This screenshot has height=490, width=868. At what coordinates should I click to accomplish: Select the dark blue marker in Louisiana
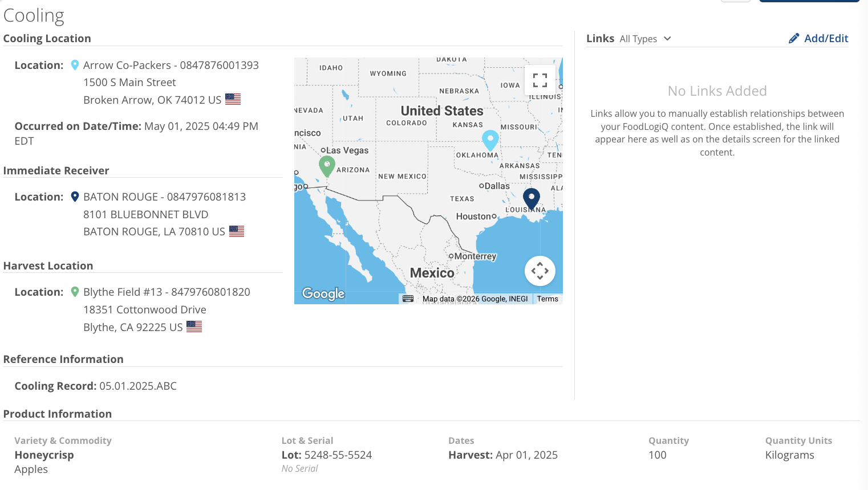pos(531,198)
